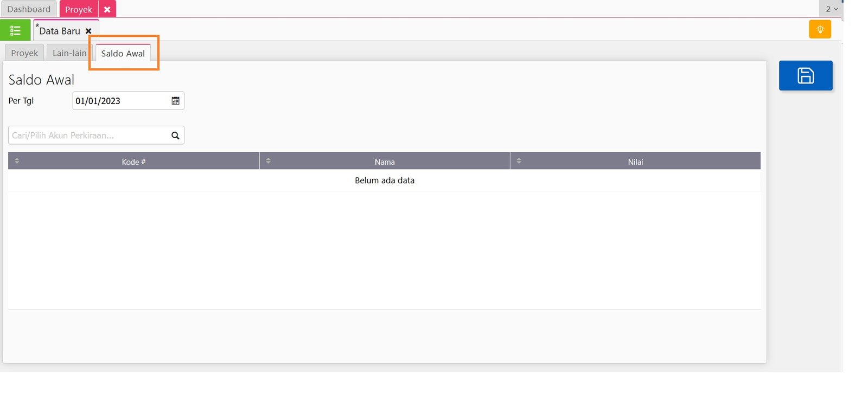The height and width of the screenshot is (401, 868).
Task: Click the yellow lightbulb hint icon
Action: (x=820, y=29)
